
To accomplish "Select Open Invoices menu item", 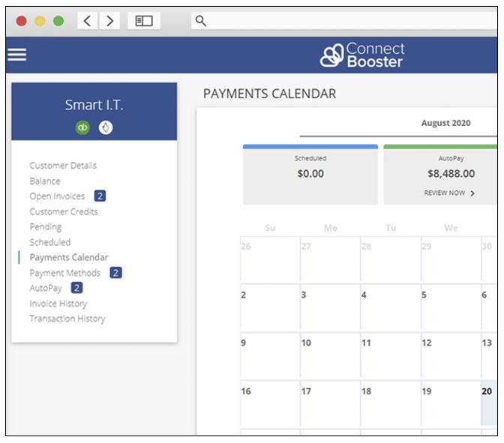I will click(x=57, y=196).
